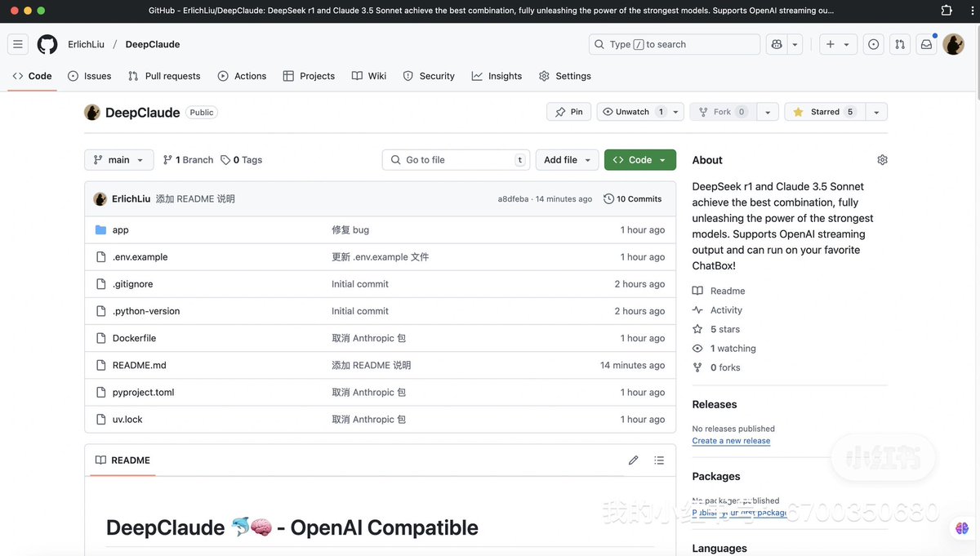Expand the Fork dropdown arrow
Screen dimensions: 980x556
coord(768,112)
